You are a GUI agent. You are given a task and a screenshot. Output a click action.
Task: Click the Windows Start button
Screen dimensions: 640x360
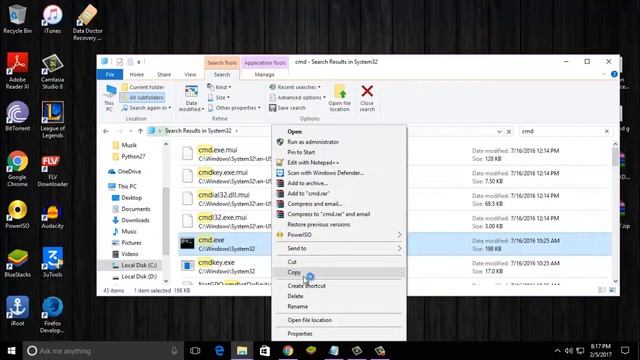pyautogui.click(x=11, y=351)
